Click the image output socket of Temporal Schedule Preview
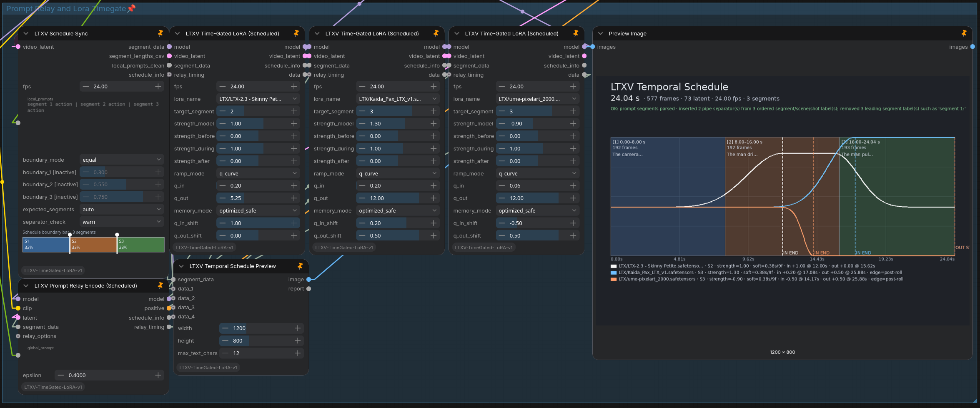The width and height of the screenshot is (980, 408). (x=309, y=280)
